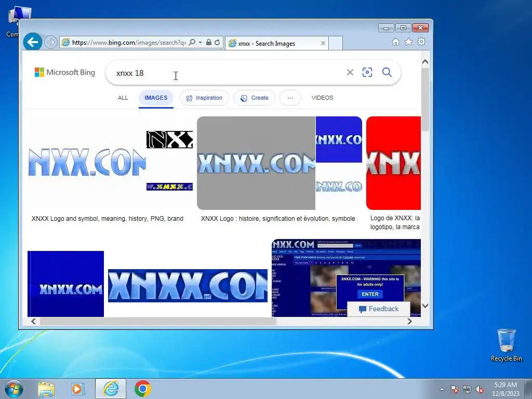Viewport: 532px width, 399px height.
Task: Open the Inspiration tab
Action: pos(204,98)
